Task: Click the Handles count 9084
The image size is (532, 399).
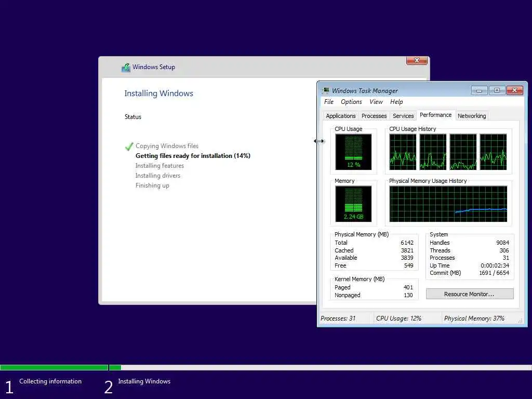Action: (502, 243)
